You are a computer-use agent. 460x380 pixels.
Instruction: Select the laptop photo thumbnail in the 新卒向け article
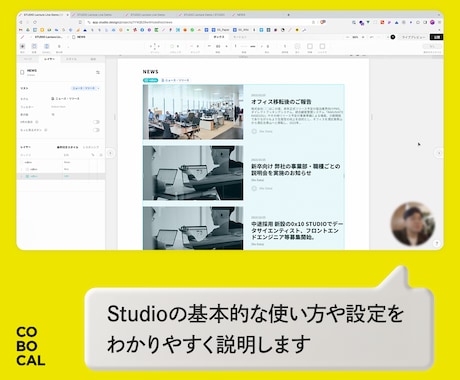click(193, 173)
